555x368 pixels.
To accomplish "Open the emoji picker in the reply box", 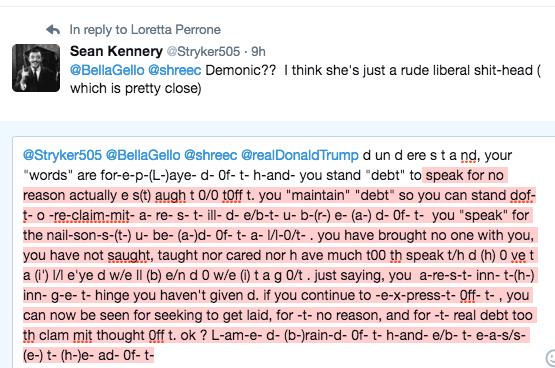I will [x=551, y=358].
